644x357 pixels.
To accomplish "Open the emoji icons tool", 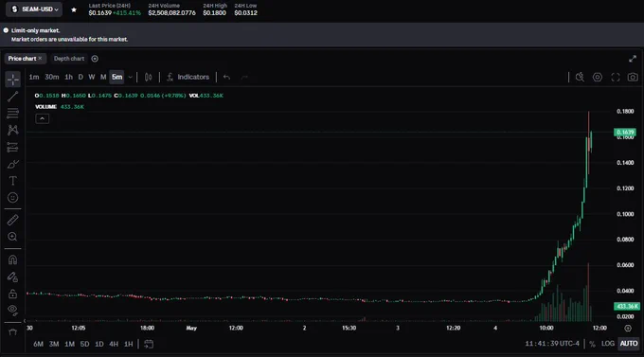I will (12, 198).
